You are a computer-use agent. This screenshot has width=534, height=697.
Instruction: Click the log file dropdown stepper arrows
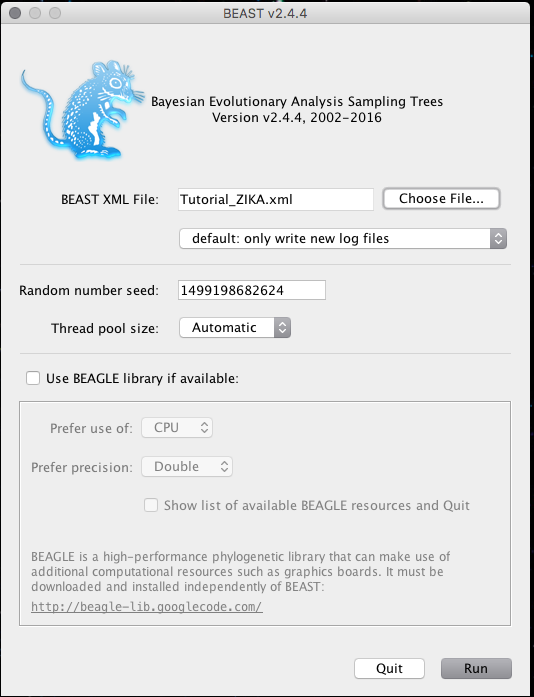coord(498,239)
